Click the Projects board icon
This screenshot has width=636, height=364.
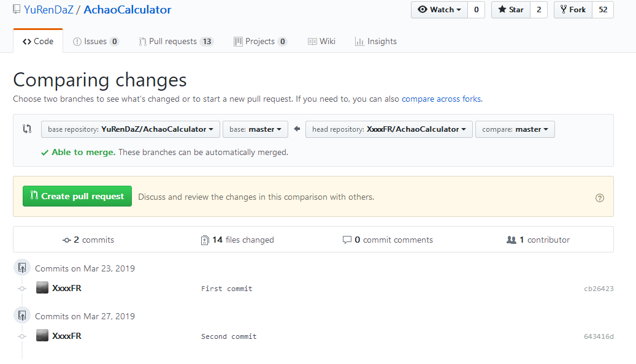point(238,41)
